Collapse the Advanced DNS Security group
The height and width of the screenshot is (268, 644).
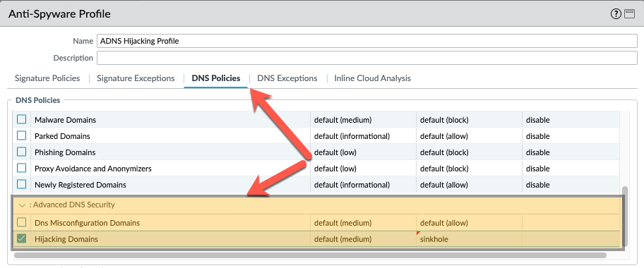[22, 205]
